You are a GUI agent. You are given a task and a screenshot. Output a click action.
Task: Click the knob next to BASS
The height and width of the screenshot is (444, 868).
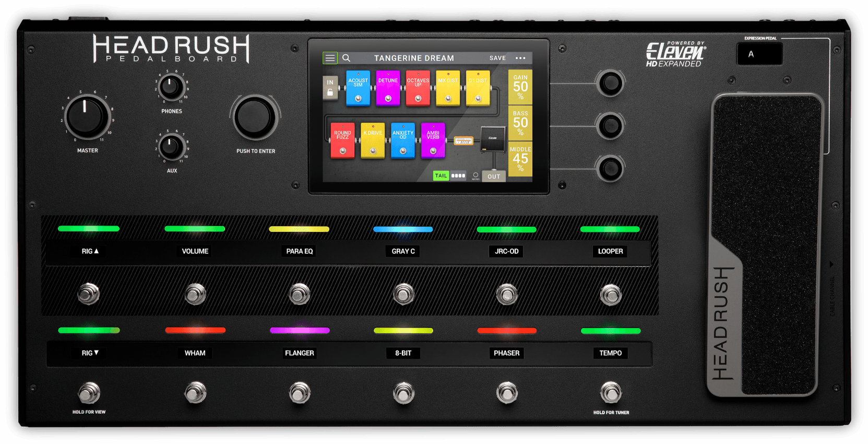click(x=610, y=126)
